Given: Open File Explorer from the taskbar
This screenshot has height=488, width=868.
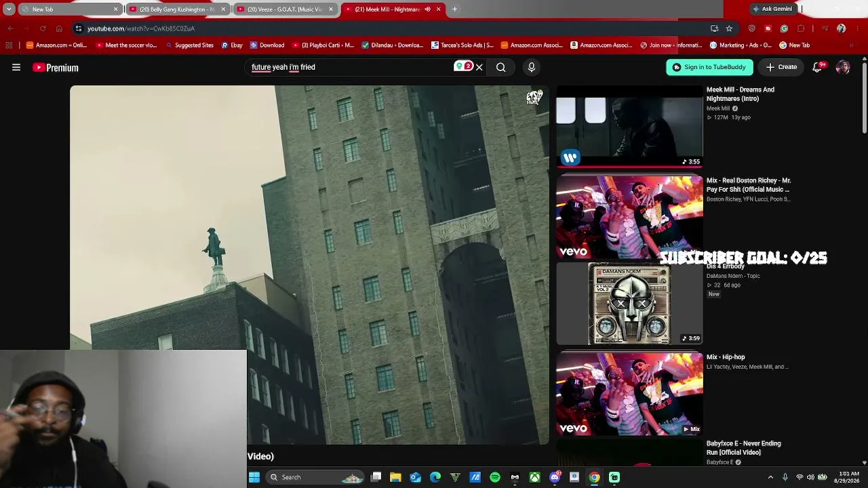Looking at the screenshot, I should coord(396,477).
